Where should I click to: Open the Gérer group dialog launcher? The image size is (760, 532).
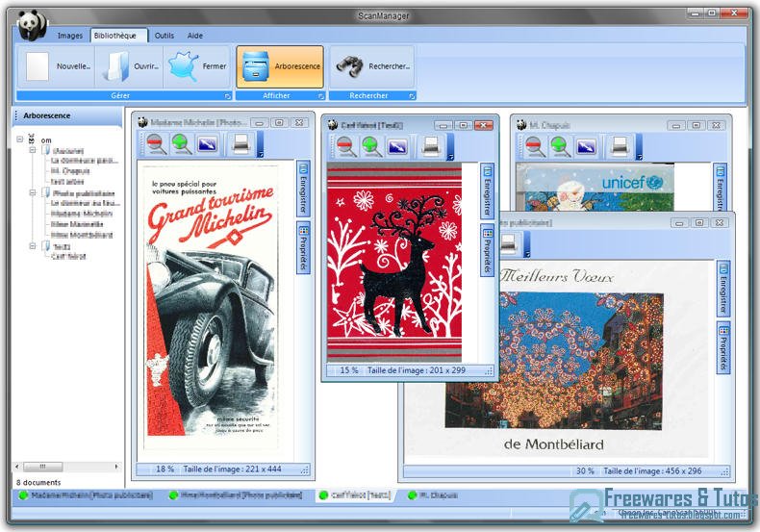coord(227,96)
